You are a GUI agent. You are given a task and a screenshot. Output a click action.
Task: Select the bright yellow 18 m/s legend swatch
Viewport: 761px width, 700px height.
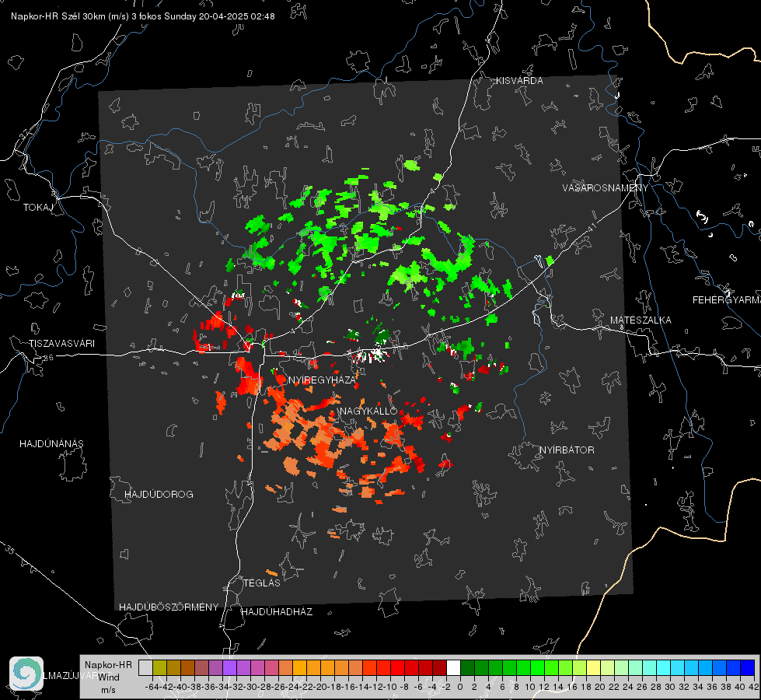594,668
